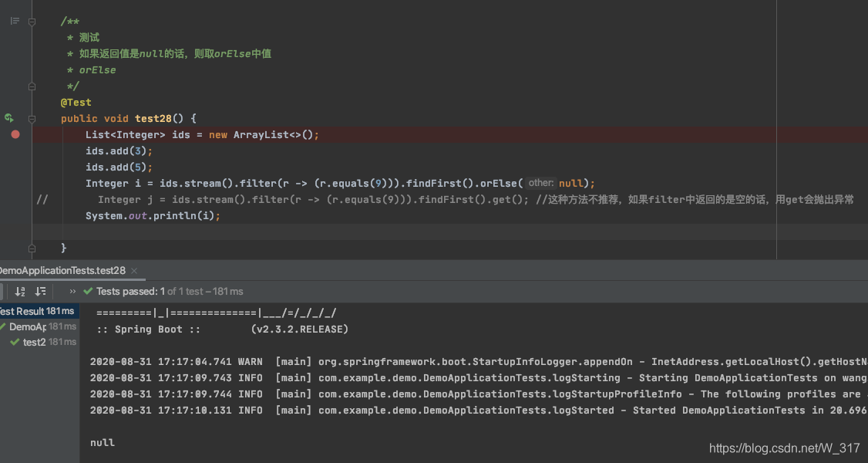This screenshot has height=463, width=868.
Task: Place cursor on 'ids.add(3);' line
Action: click(119, 151)
